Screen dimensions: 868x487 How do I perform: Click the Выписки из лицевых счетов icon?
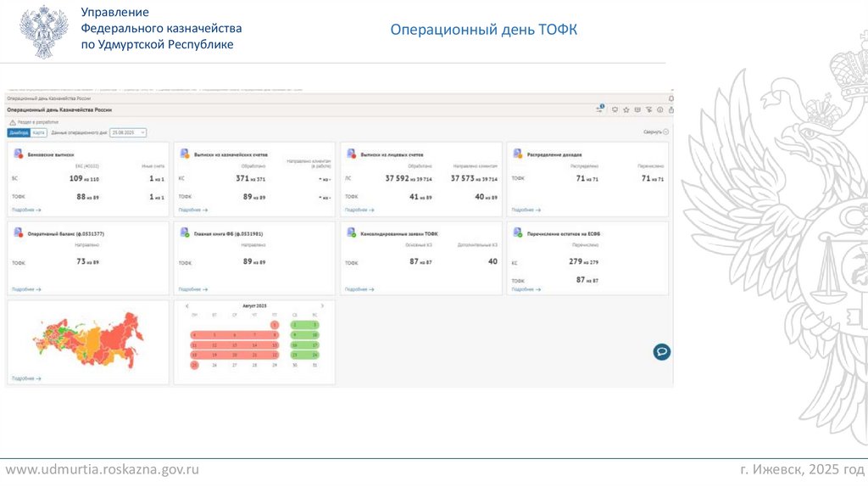click(x=351, y=154)
